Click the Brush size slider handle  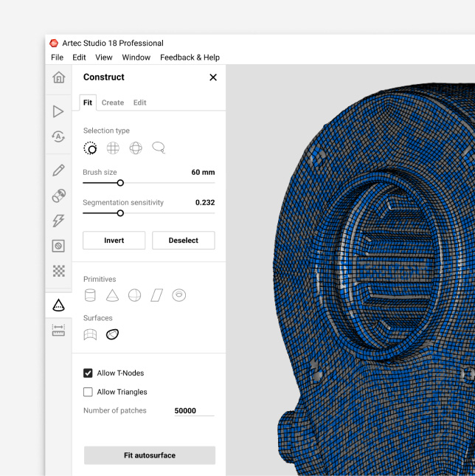pyautogui.click(x=120, y=183)
